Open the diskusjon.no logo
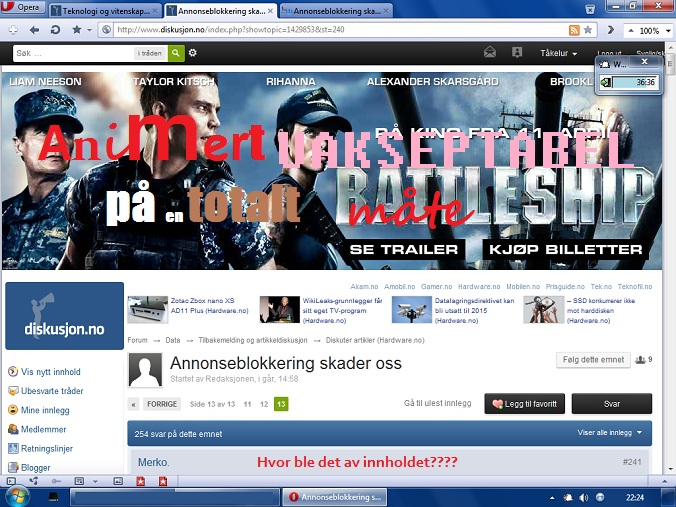Viewport: 676px width, 507px height. (64, 316)
